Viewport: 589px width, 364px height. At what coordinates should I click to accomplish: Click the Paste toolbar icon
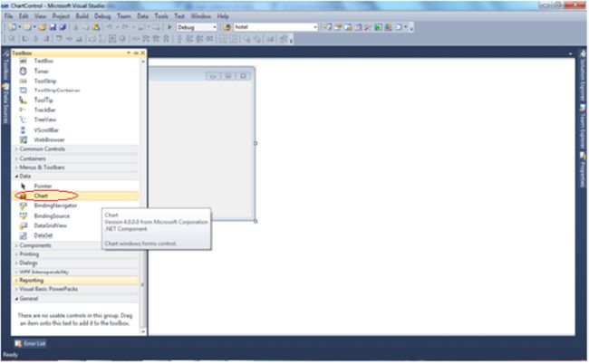click(97, 27)
